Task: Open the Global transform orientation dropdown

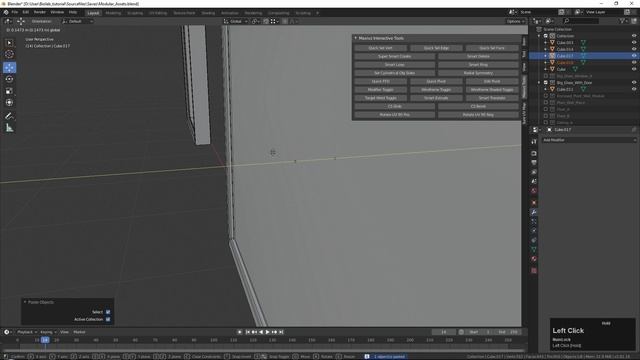Action: pos(236,21)
